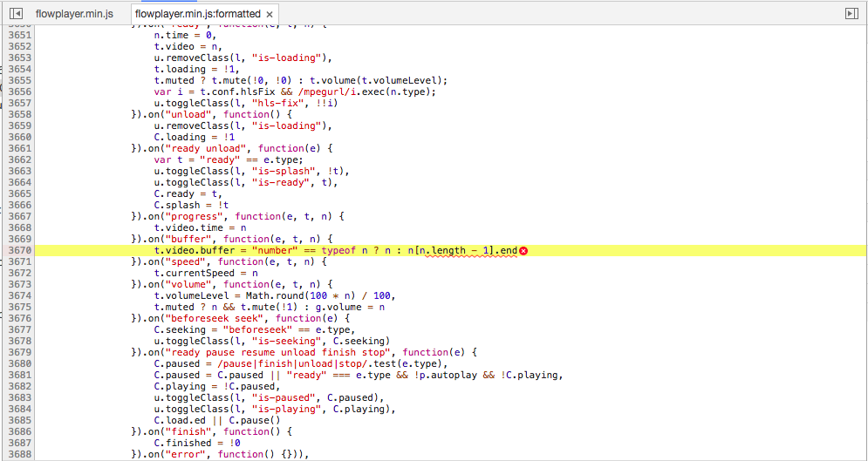Click C.pause() on line 3685
Screen dimensions: 868x461
255,421
